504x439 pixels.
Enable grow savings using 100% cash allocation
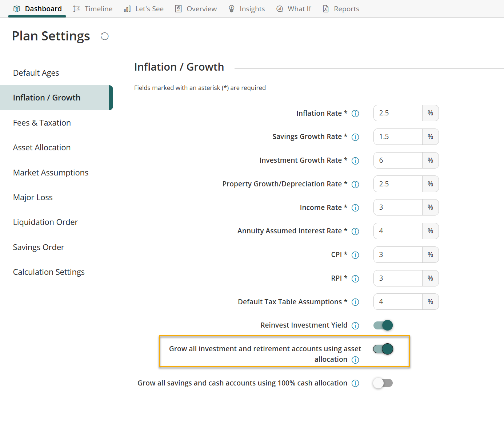click(383, 383)
